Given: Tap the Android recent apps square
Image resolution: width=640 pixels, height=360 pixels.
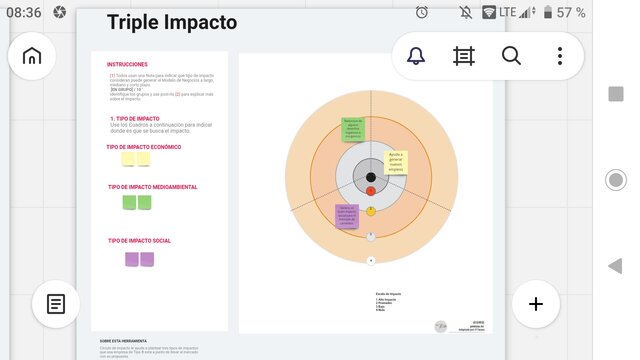Looking at the screenshot, I should pos(616,94).
